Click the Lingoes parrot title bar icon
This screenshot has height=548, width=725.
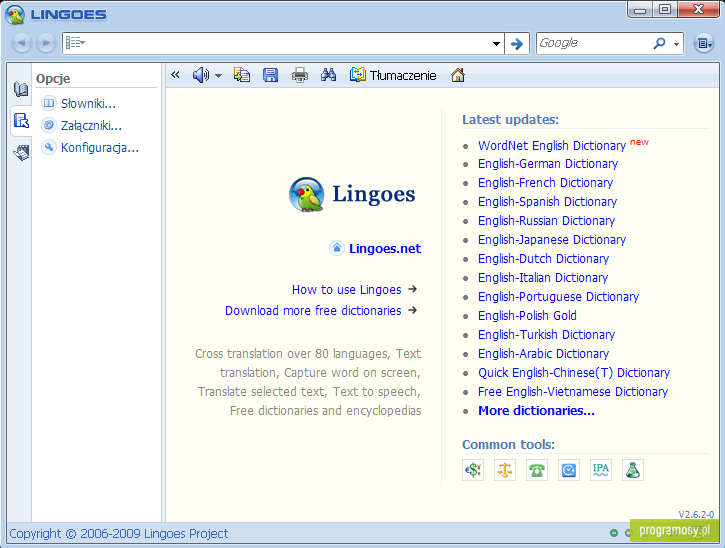(15, 14)
